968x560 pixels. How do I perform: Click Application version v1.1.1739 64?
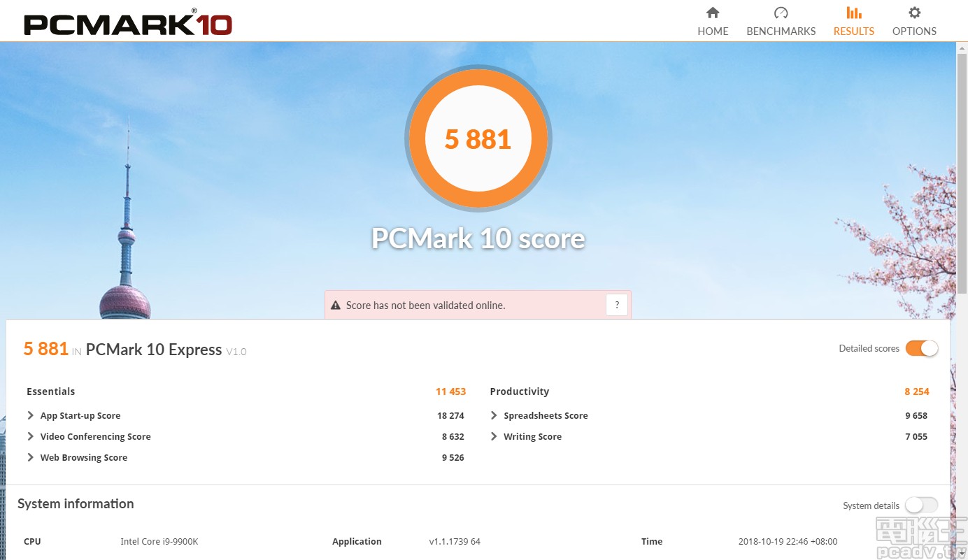tap(455, 541)
